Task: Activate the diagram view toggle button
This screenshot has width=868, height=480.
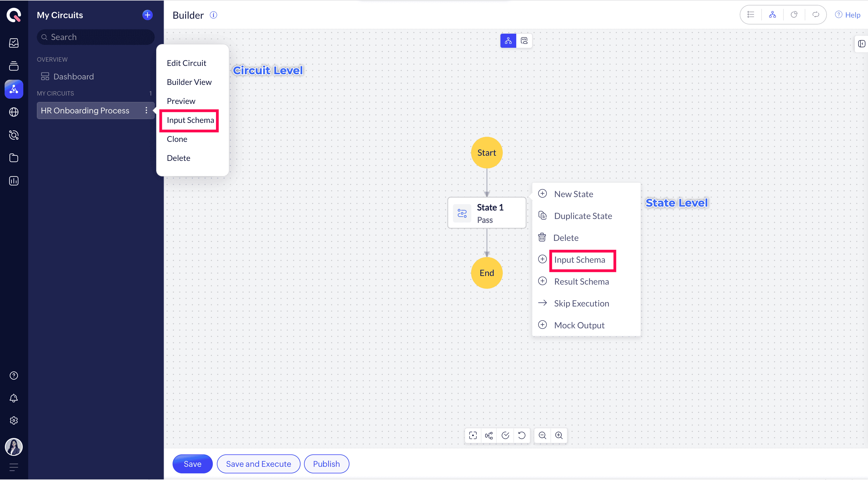Action: click(508, 41)
